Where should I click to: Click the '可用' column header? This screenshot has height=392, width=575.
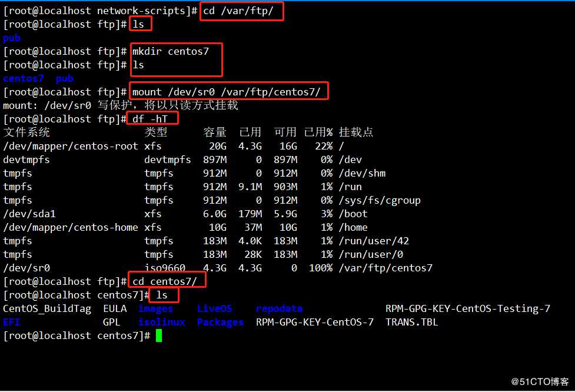click(x=285, y=132)
